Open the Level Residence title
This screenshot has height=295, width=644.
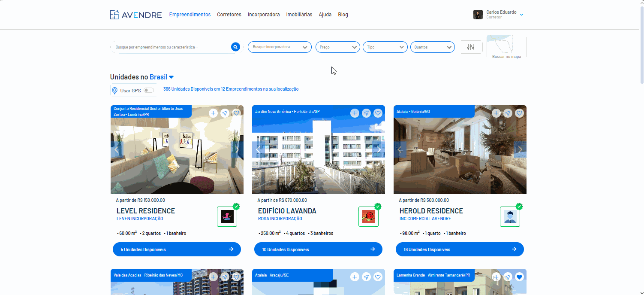coord(146,211)
